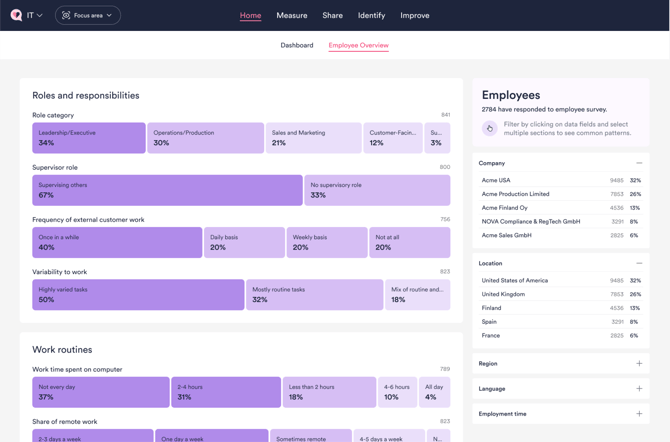Open the Focus area dropdown
The image size is (670, 442).
pyautogui.click(x=87, y=15)
